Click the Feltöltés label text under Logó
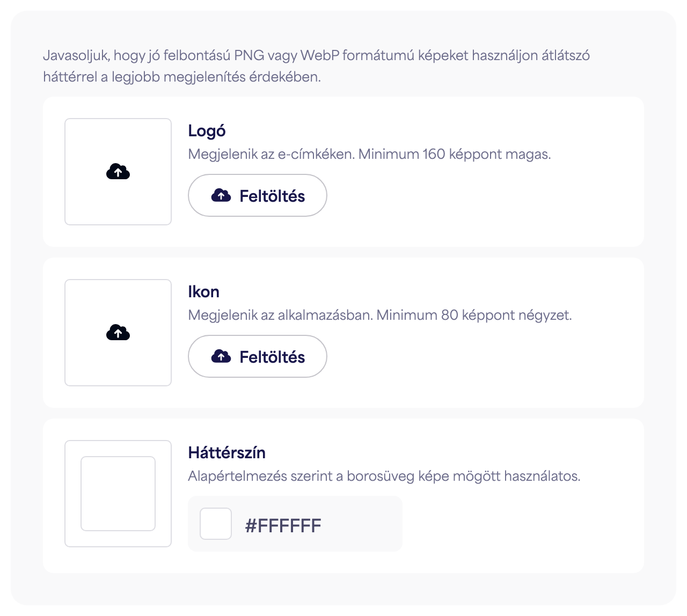Screen dimensions: 687x616 [272, 196]
